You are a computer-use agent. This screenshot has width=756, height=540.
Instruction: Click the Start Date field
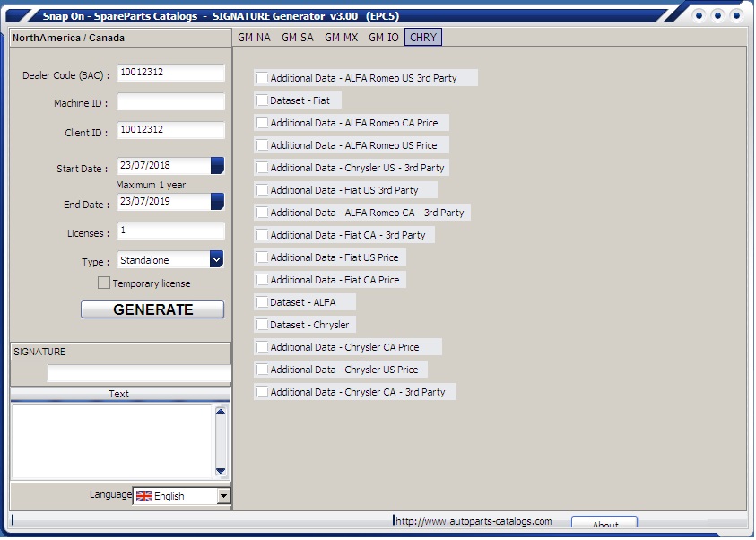coord(164,165)
